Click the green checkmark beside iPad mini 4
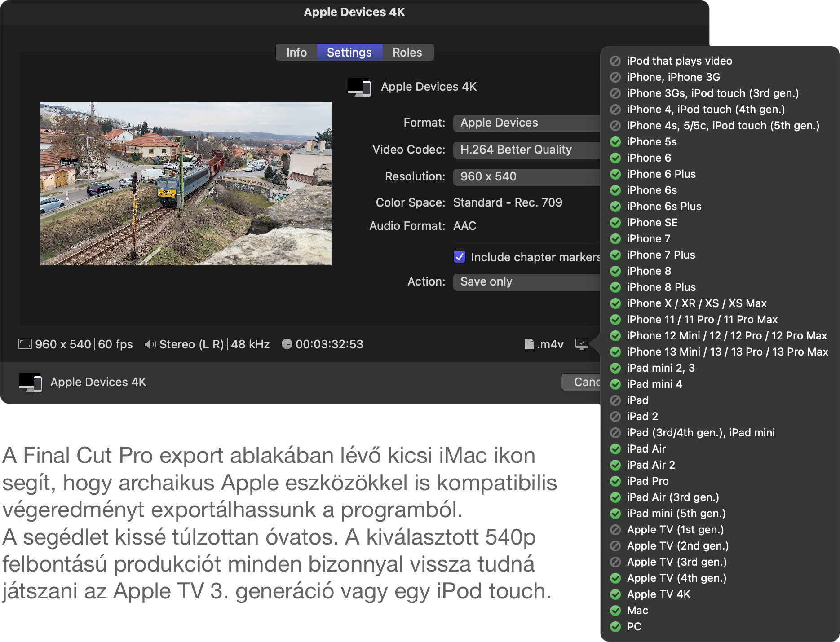Viewport: 840px width, 642px height. pos(615,384)
